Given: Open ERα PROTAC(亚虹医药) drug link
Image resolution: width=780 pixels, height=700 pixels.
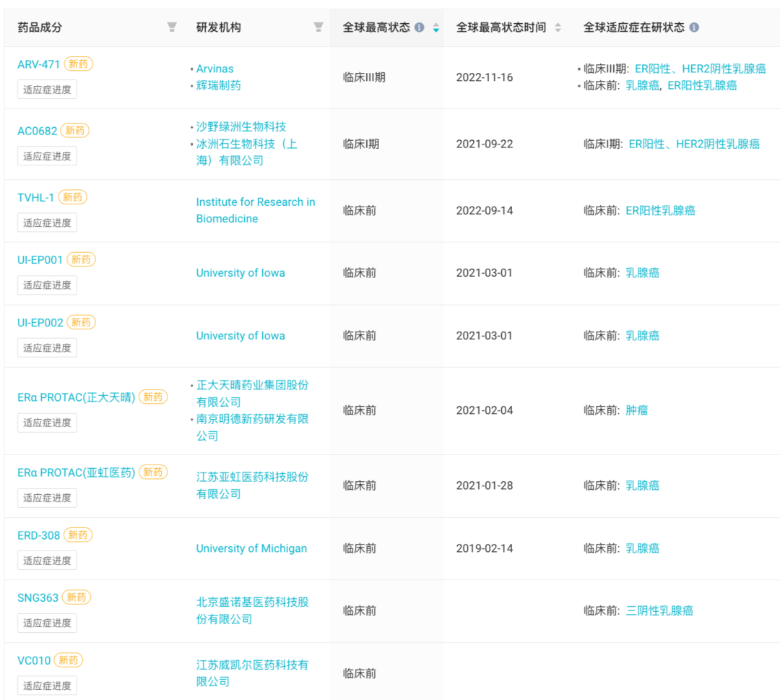Looking at the screenshot, I should click(x=76, y=472).
